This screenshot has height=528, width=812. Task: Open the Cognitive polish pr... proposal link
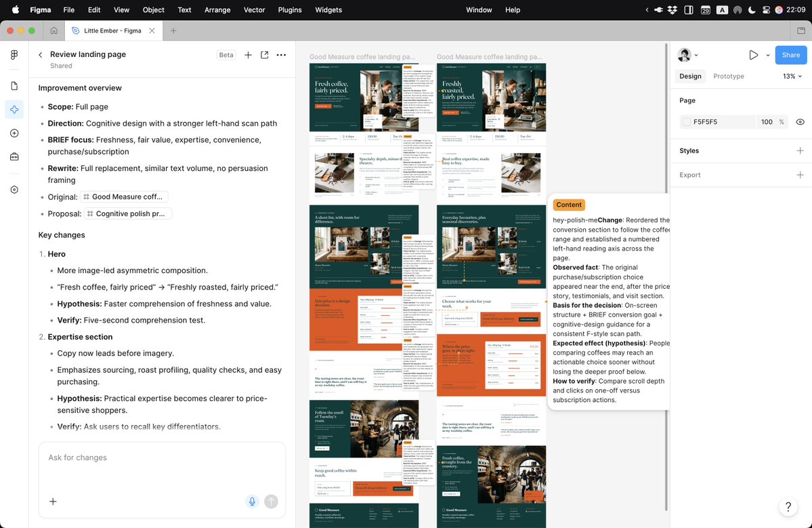(129, 214)
